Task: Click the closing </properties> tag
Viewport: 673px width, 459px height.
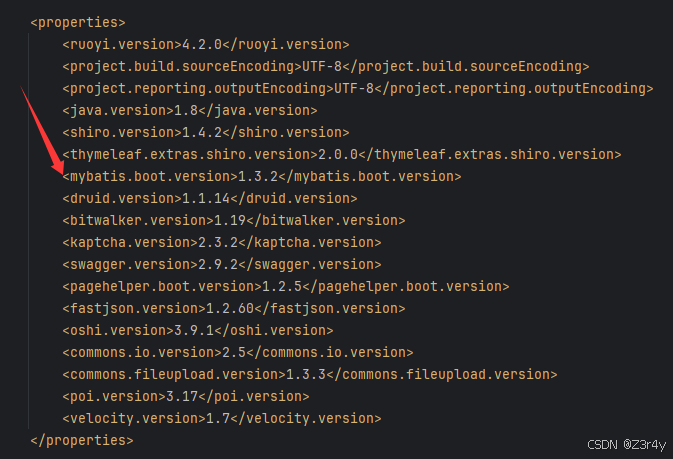Action: click(82, 441)
